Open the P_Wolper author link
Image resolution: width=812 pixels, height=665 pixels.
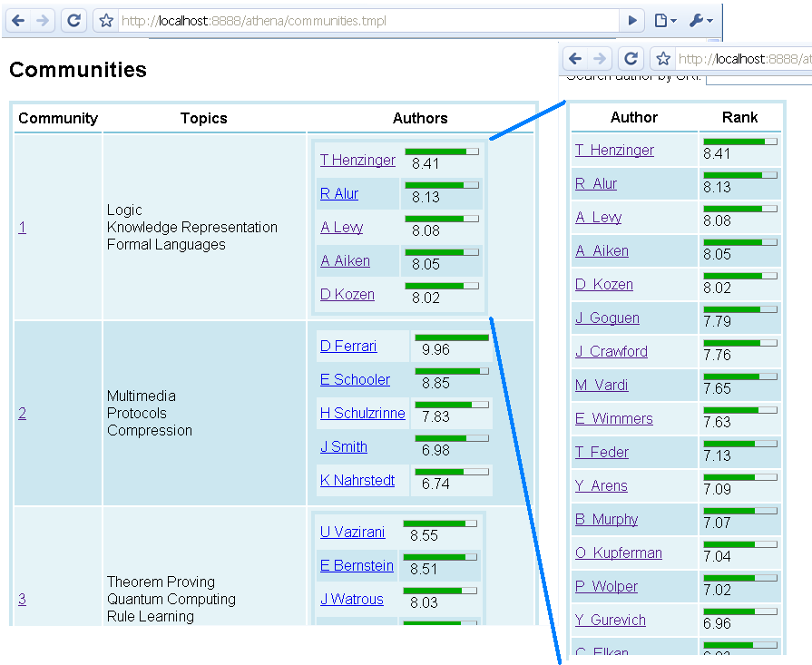click(606, 586)
